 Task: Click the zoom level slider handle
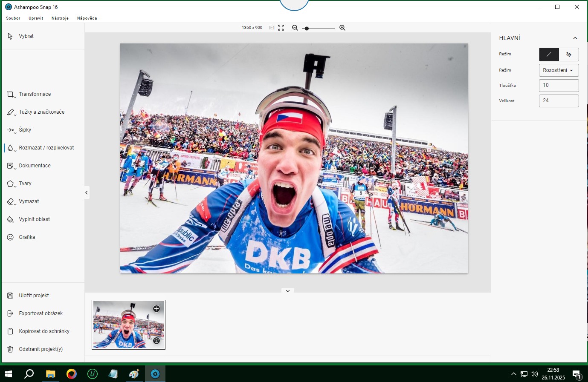(x=307, y=28)
